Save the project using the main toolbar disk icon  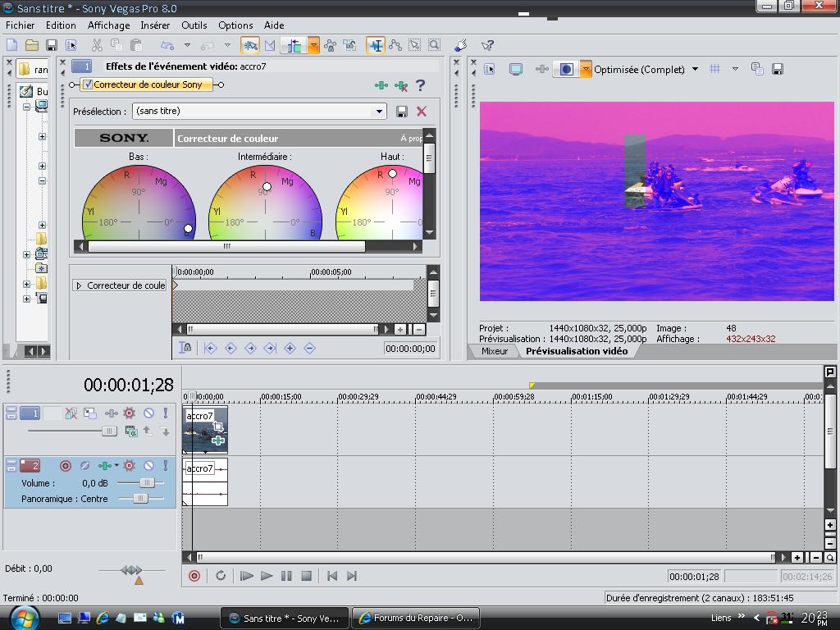coord(52,46)
